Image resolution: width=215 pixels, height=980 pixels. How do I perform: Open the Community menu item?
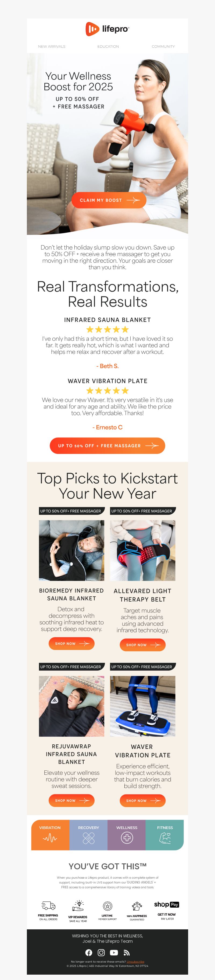(163, 46)
